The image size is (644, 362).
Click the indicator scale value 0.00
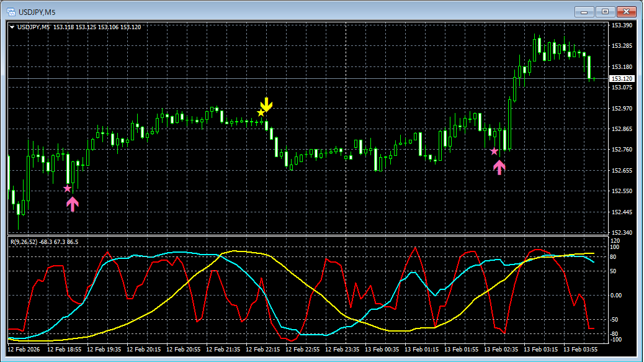click(x=616, y=296)
